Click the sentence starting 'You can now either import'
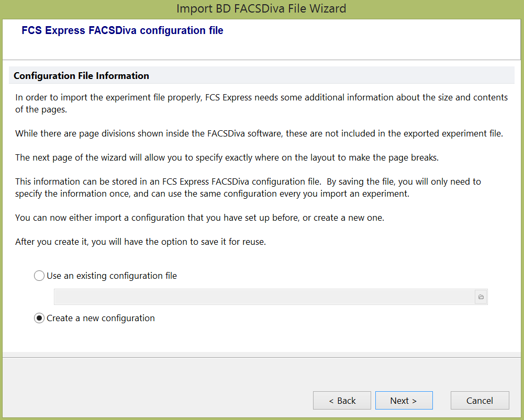Viewport: 524px width, 420px height. click(199, 218)
